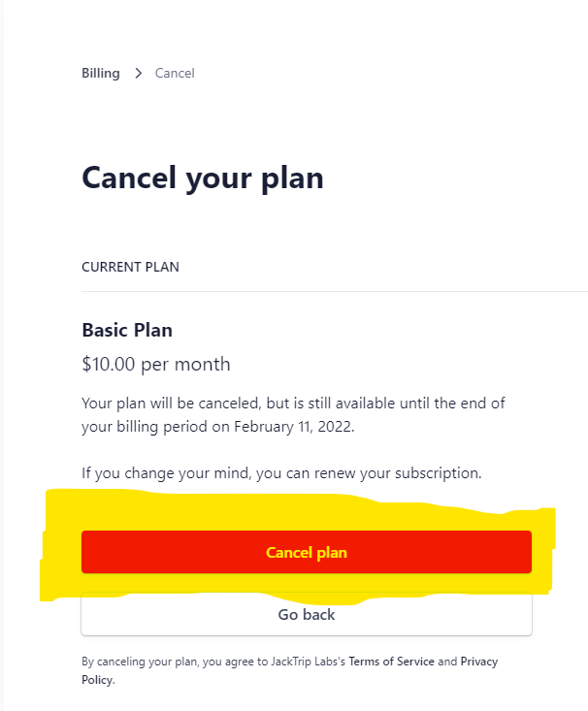
Task: Click the "renew your subscription" sentence
Action: 388,473
